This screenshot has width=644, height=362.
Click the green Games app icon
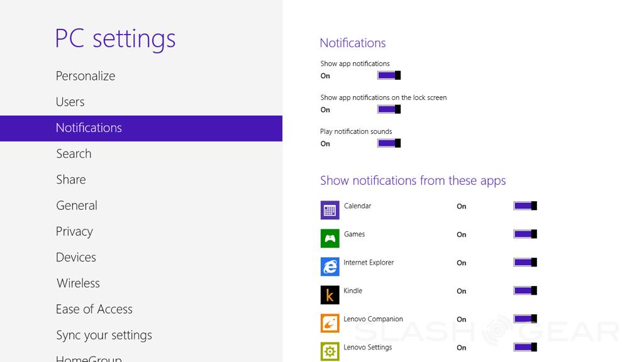tap(330, 239)
